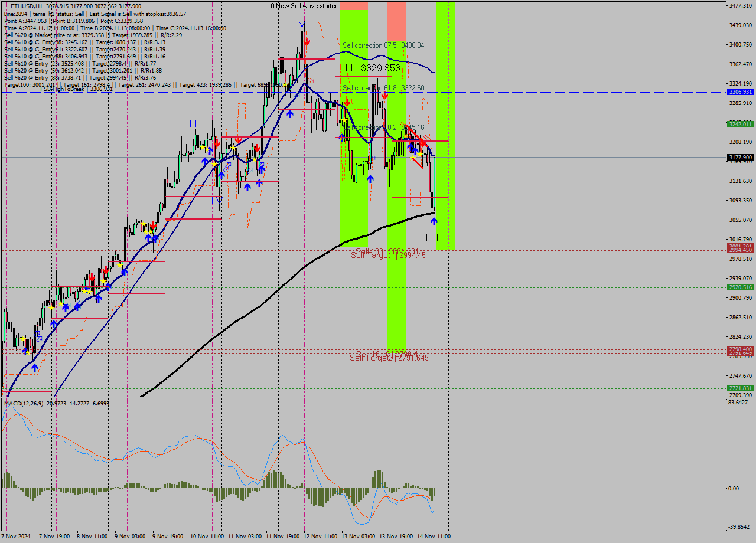The image size is (756, 543).
Task: Select the '7 Nov 19:00' time label
Action: pos(54,537)
